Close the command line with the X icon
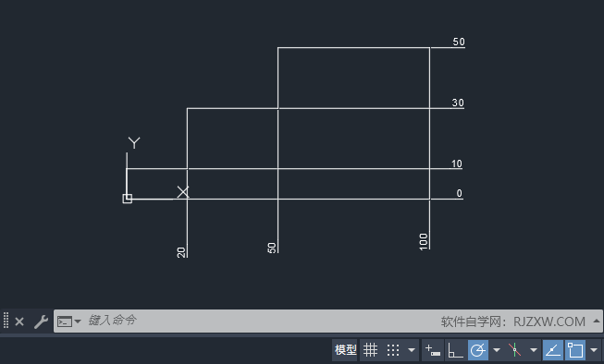This screenshot has width=604, height=364. click(19, 322)
